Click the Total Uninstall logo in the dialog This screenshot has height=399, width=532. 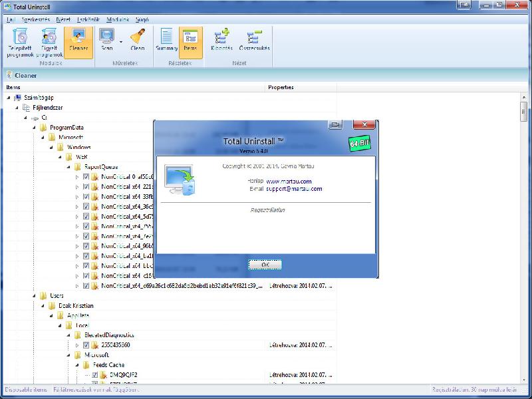180,180
